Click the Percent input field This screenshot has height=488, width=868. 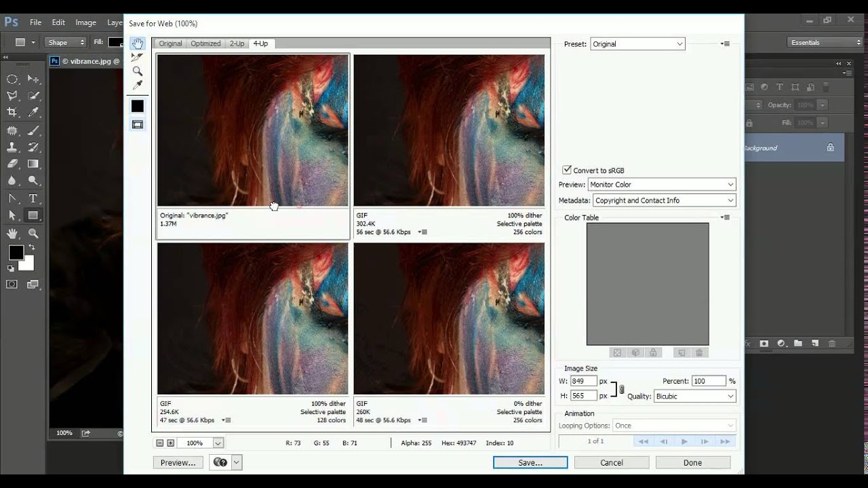click(x=709, y=382)
